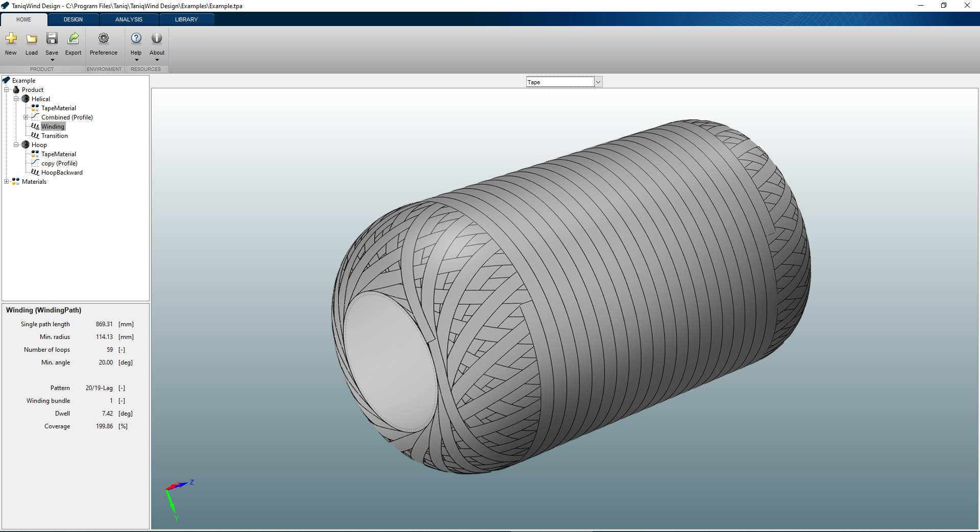Click the Export icon

pos(73,38)
